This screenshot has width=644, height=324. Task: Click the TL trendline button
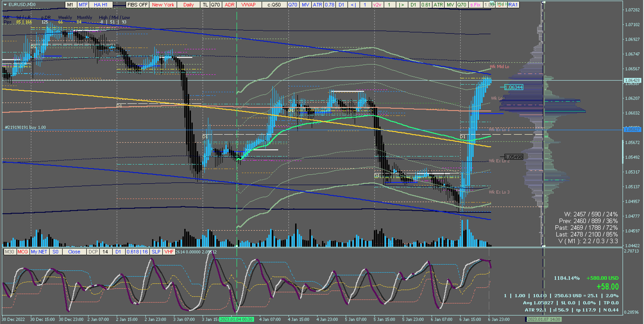[x=205, y=5]
